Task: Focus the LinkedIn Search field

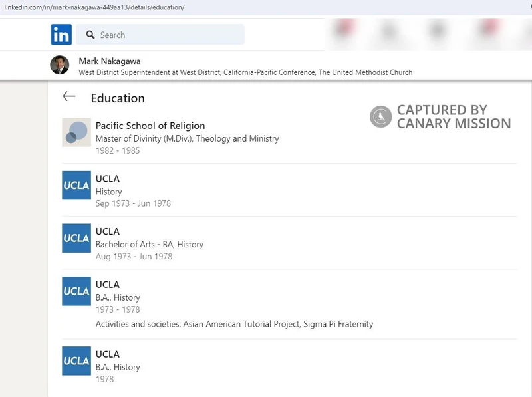Action: 160,35
